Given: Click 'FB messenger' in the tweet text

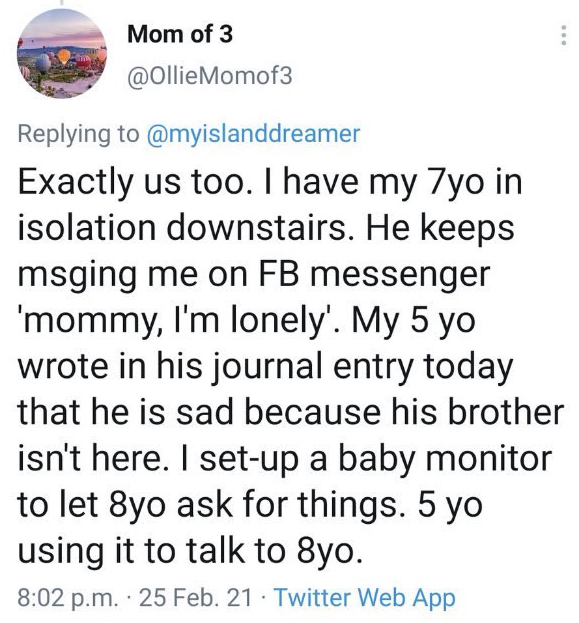Looking at the screenshot, I should point(374,274).
